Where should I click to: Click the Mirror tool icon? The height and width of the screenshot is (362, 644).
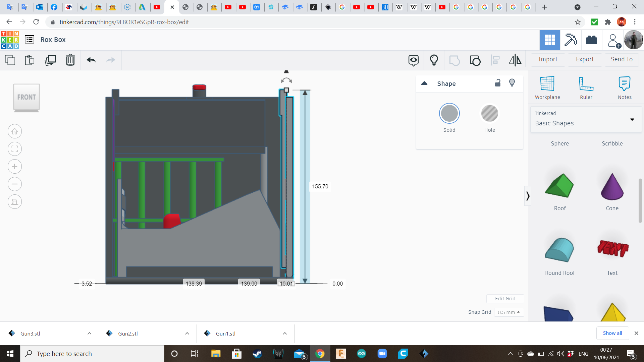515,60
